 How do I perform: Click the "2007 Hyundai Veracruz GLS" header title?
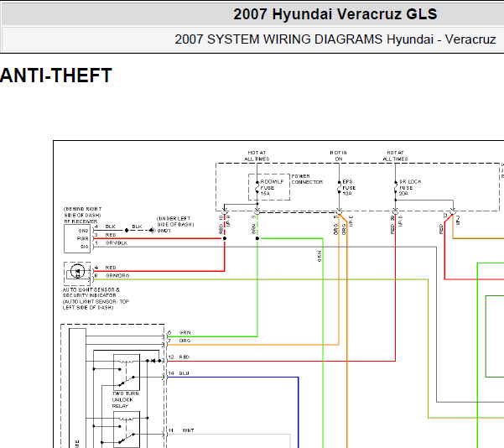[x=335, y=14]
